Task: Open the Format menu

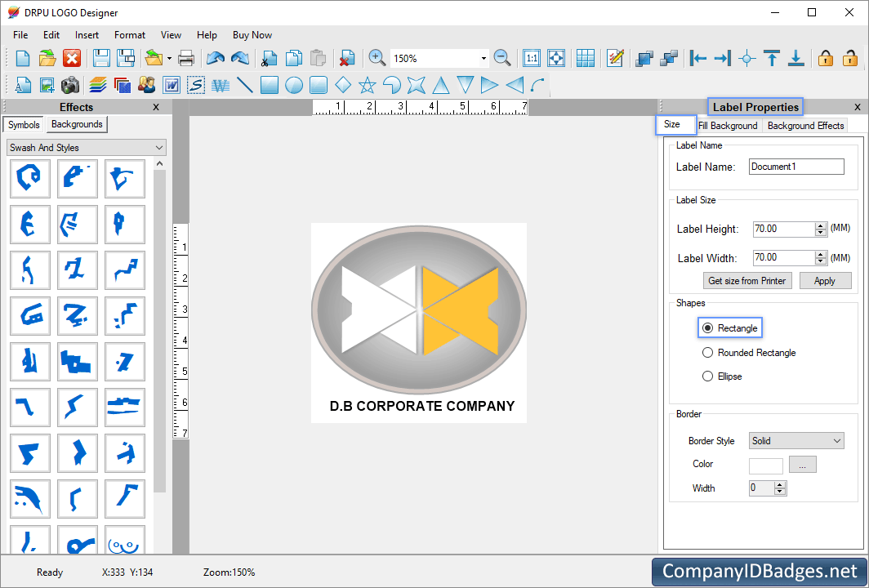Action: 130,35
